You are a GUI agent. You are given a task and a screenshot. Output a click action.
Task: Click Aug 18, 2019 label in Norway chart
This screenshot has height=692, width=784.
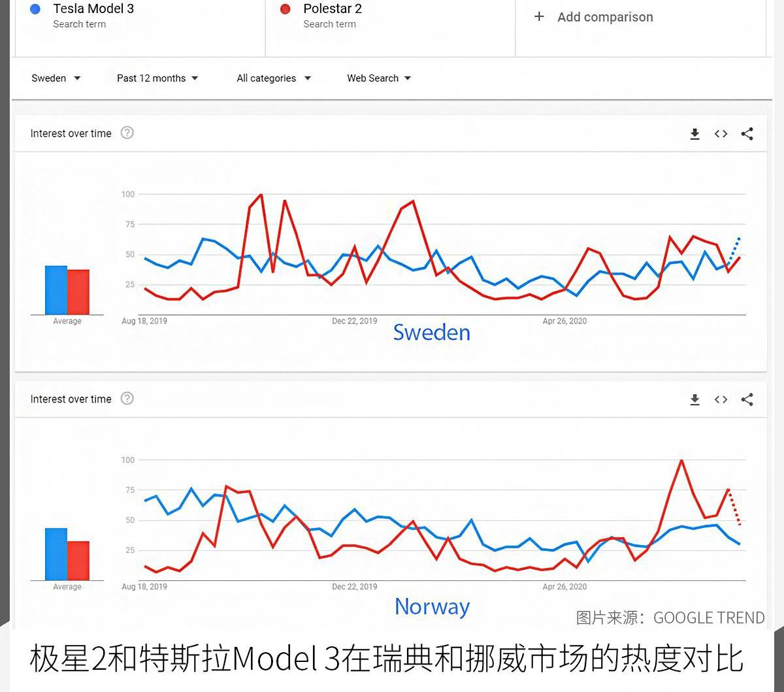click(144, 587)
